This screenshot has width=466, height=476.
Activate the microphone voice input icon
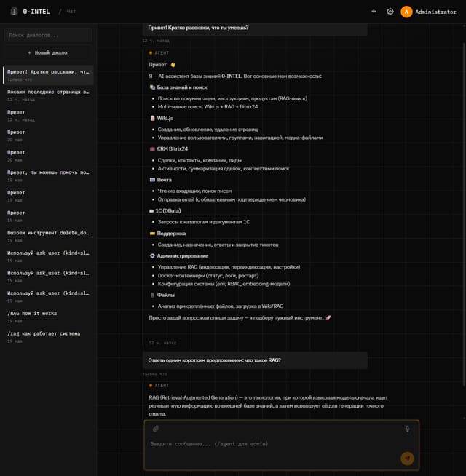407,429
